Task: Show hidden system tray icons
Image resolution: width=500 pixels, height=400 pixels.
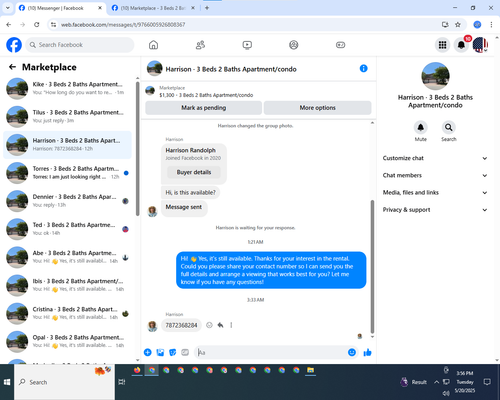Action: [x=436, y=382]
